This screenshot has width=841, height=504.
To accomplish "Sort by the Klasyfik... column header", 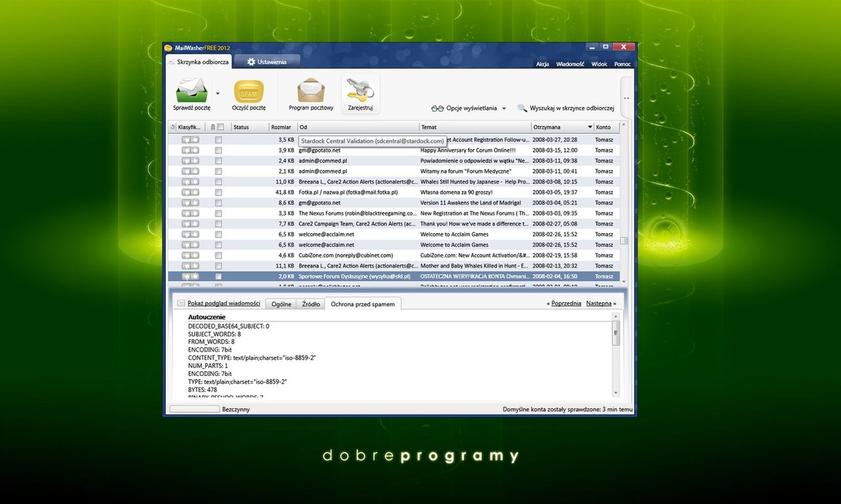I will click(x=189, y=127).
